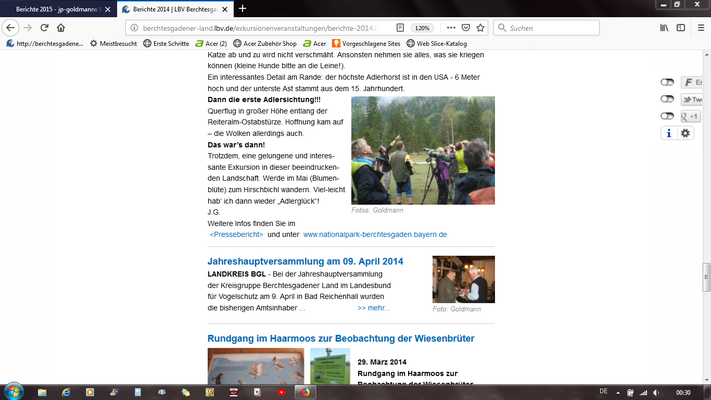711x400 pixels.
Task: Show hidden system tray icons
Action: click(x=618, y=393)
